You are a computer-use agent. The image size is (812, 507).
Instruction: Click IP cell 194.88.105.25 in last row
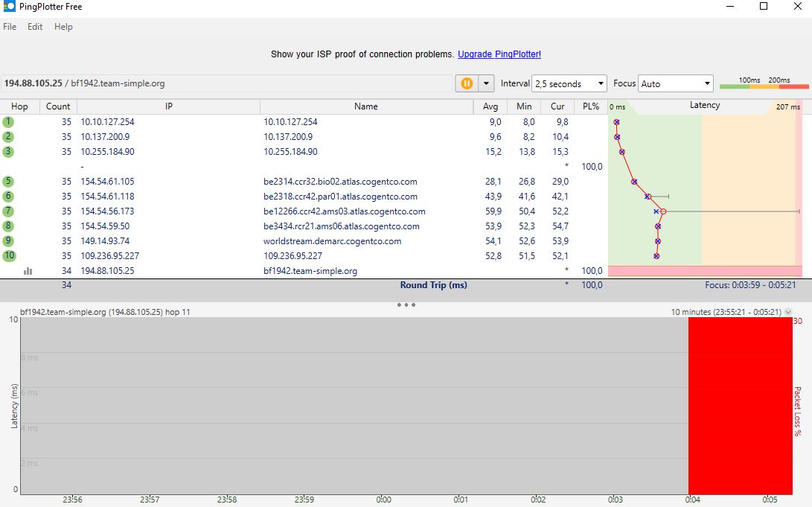pos(107,271)
